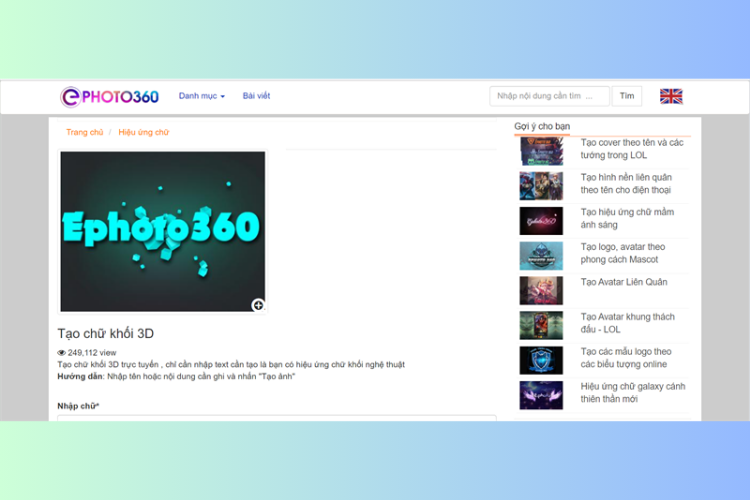Image resolution: width=750 pixels, height=500 pixels.
Task: Open the Danh mục dropdown menu
Action: click(x=201, y=96)
